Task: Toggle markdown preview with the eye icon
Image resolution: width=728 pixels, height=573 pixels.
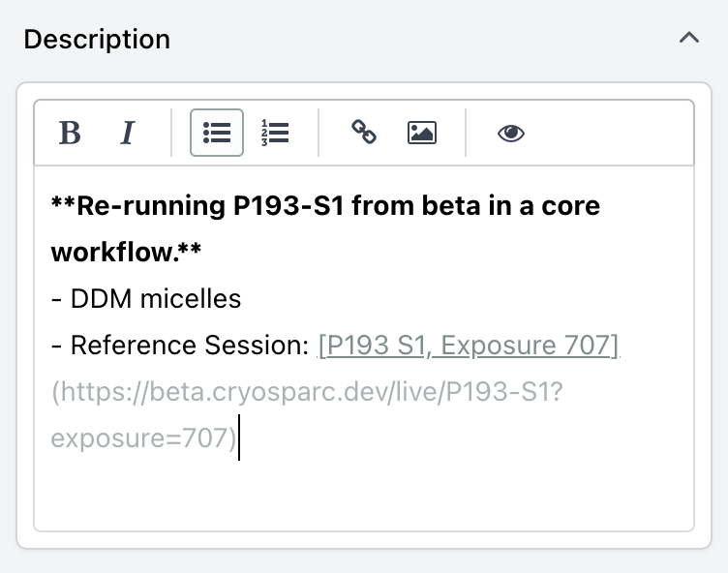Action: point(511,133)
